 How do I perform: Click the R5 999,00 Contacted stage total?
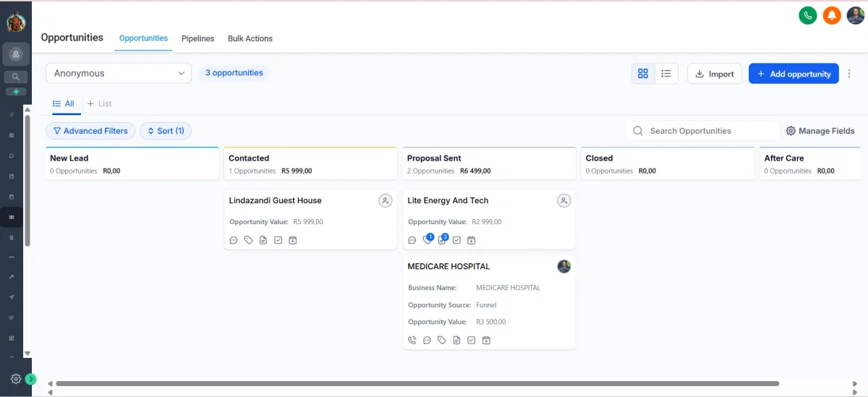point(297,171)
